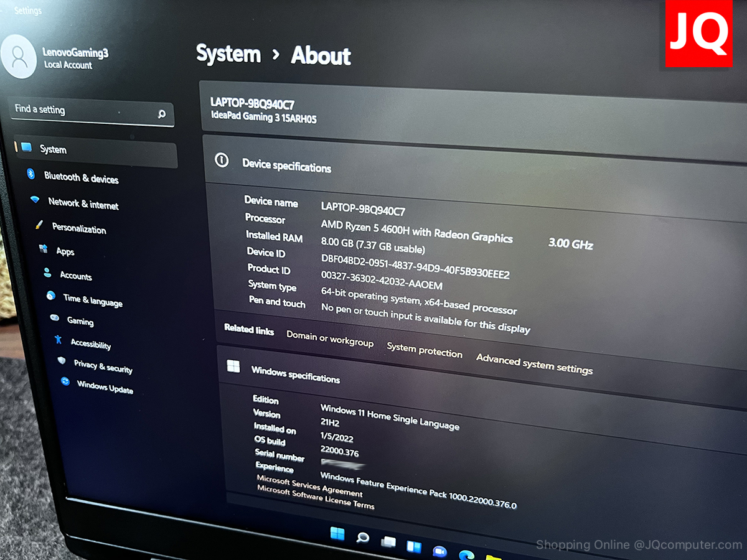The image size is (747, 560).
Task: Click System in the breadcrumb header
Action: [228, 54]
